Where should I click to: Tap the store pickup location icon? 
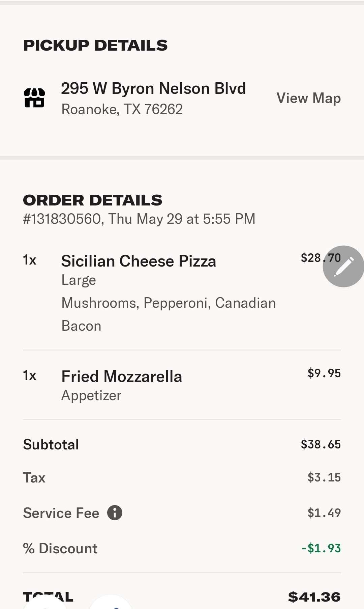pos(34,98)
